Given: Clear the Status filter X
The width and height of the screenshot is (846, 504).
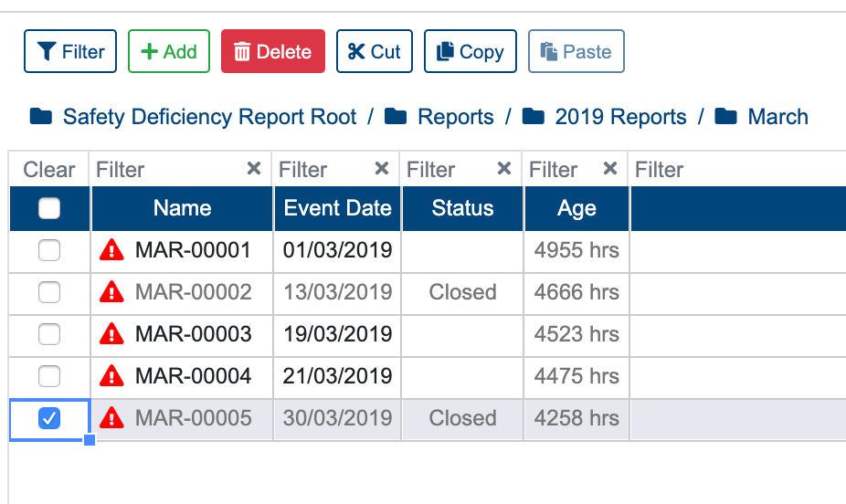Looking at the screenshot, I should tap(504, 169).
